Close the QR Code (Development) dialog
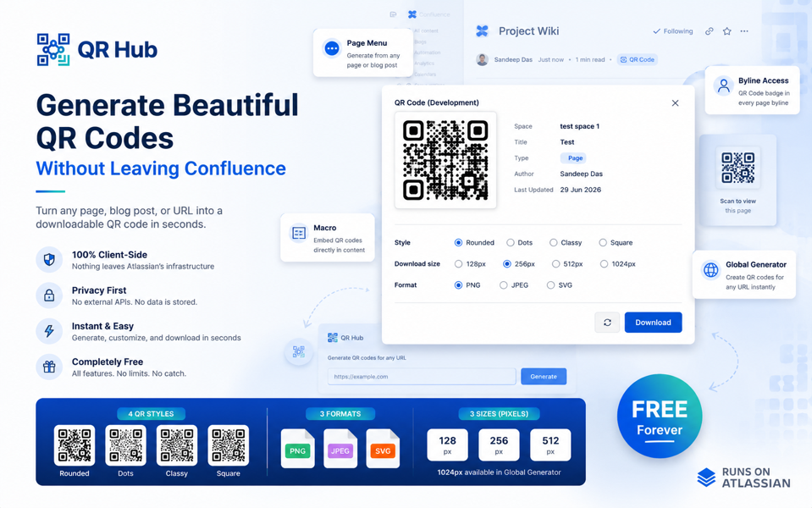812x508 pixels. click(675, 103)
